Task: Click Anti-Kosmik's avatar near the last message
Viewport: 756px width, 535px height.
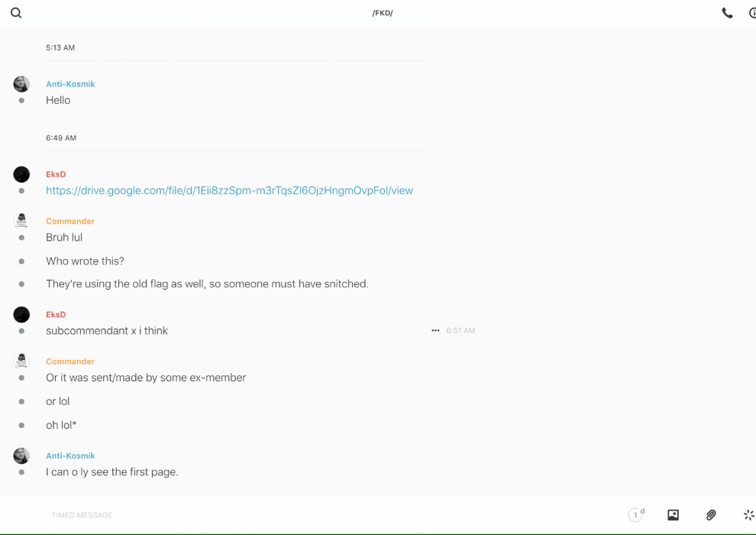Action: pyautogui.click(x=21, y=456)
